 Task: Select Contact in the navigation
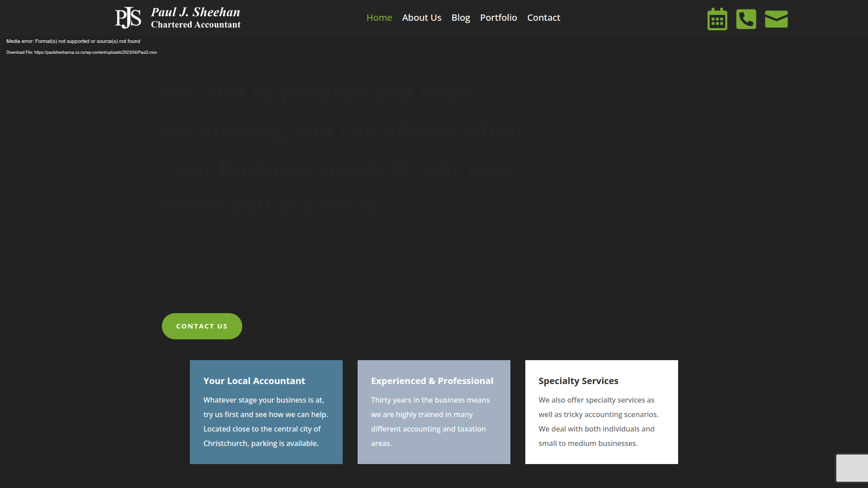point(543,18)
